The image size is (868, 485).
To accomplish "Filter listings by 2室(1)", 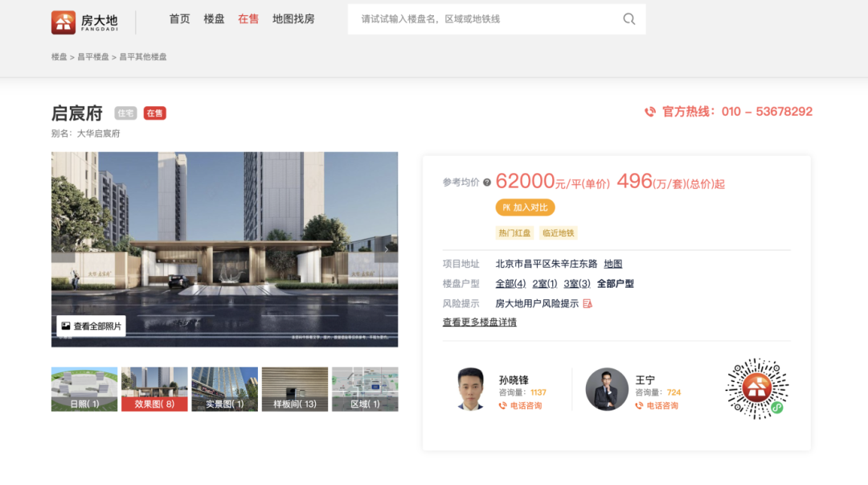I will (543, 285).
